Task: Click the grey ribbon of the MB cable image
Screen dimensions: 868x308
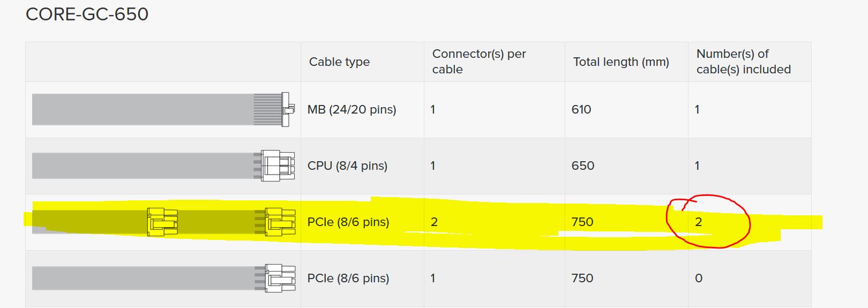Action: 143,109
